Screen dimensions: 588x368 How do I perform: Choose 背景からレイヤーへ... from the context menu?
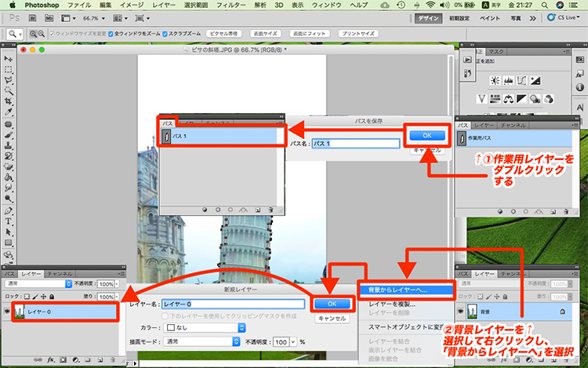(406, 290)
